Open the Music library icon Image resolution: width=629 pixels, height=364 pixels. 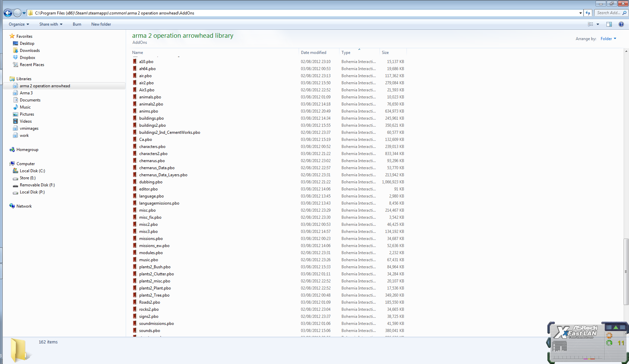(16, 107)
